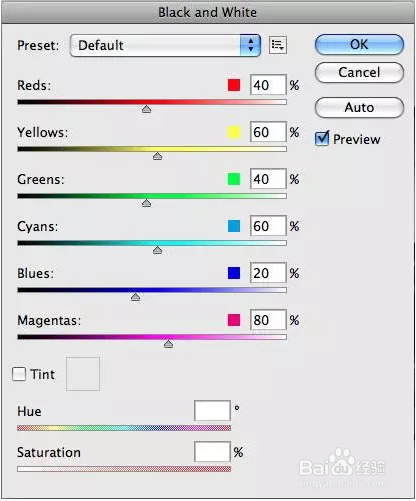This screenshot has height=501, width=416.
Task: Click the blue swatch beside Blues
Action: pyautogui.click(x=234, y=273)
